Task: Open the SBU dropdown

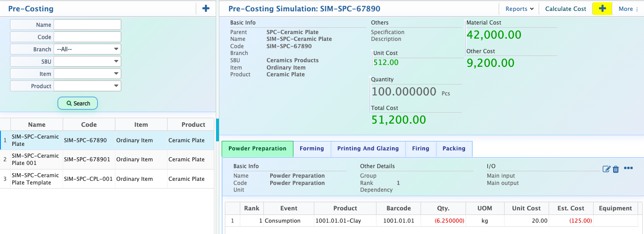Action: click(88, 61)
